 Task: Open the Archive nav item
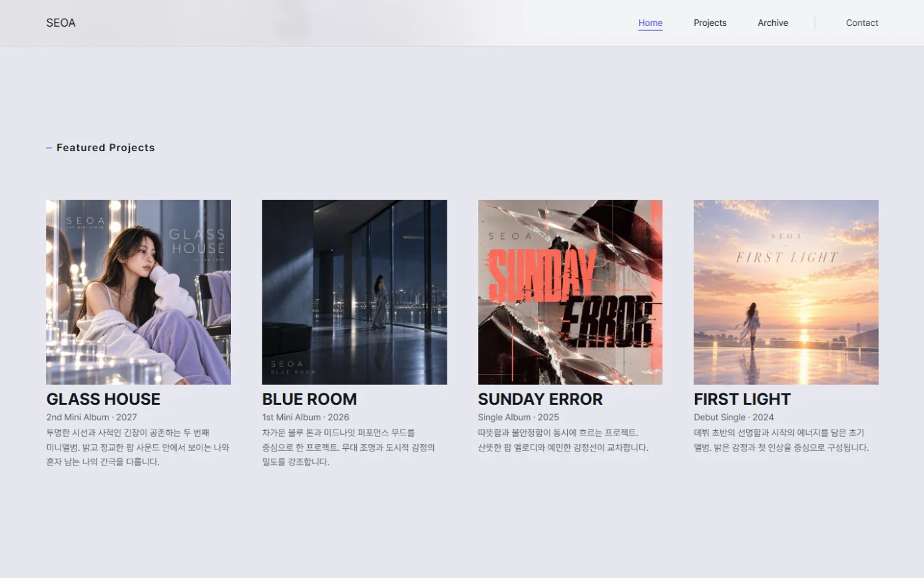pyautogui.click(x=773, y=23)
